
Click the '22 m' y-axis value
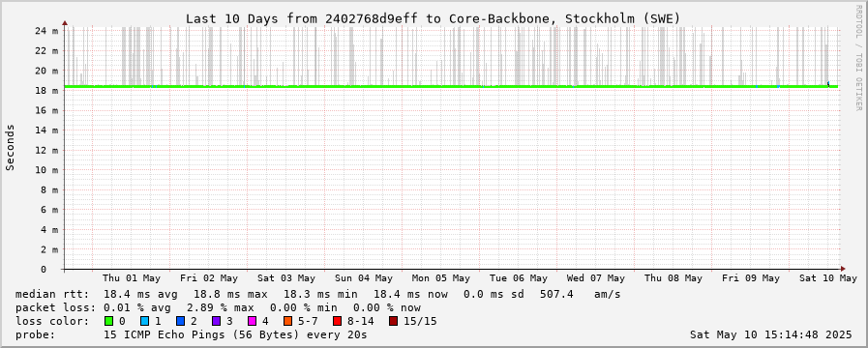[46, 51]
